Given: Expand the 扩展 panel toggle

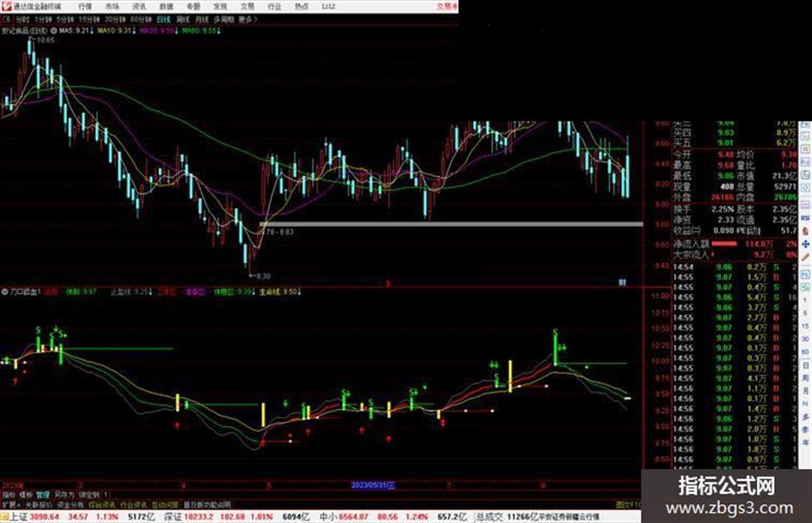Looking at the screenshot, I should tap(11, 504).
